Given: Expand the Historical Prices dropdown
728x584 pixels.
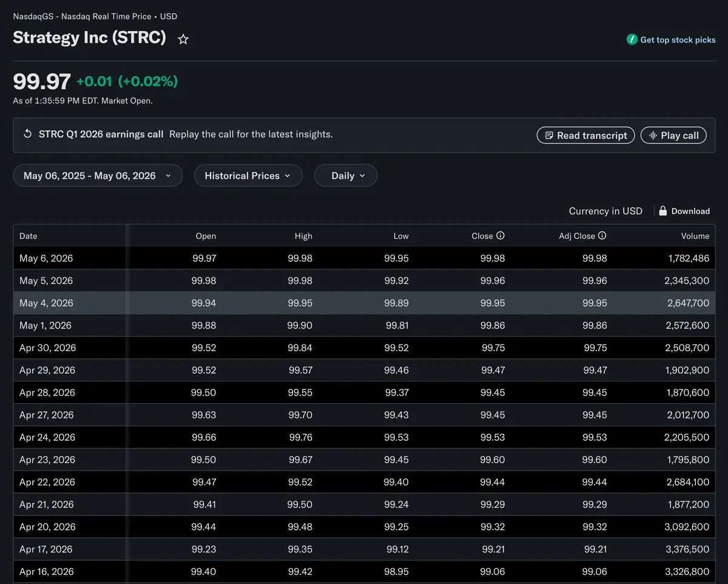Looking at the screenshot, I should point(248,176).
